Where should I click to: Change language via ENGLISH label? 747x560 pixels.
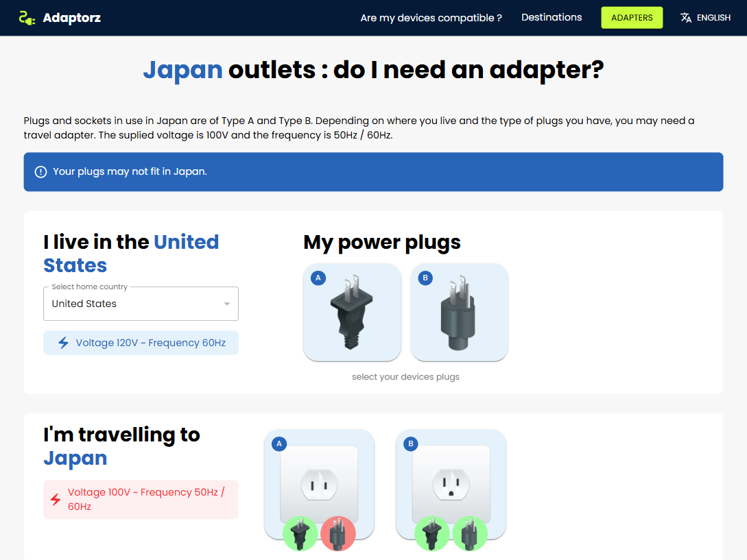[713, 18]
